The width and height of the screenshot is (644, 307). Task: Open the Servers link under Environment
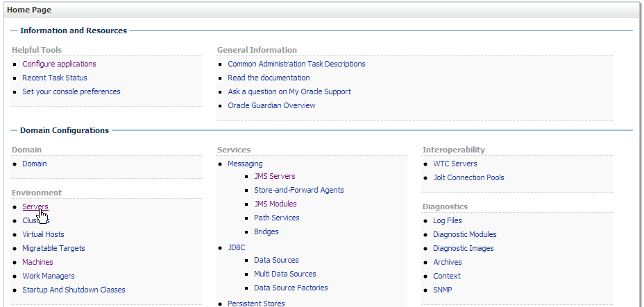(35, 207)
